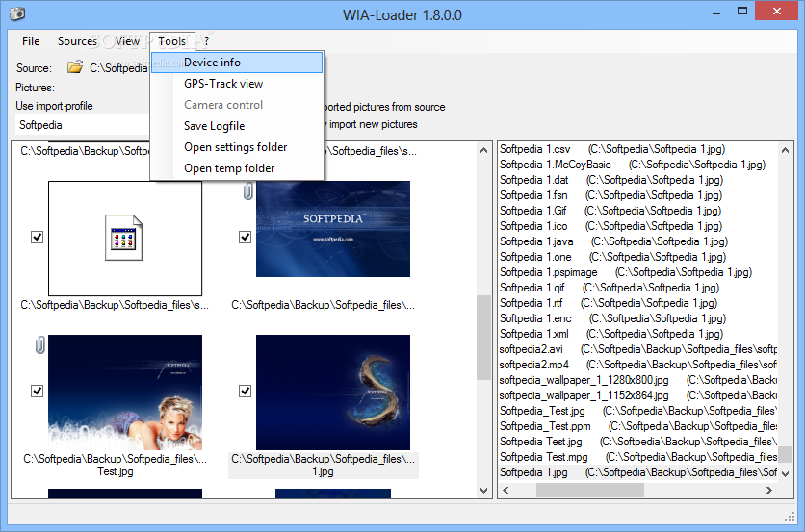Click the file list scroll-right arrow

pyautogui.click(x=768, y=490)
